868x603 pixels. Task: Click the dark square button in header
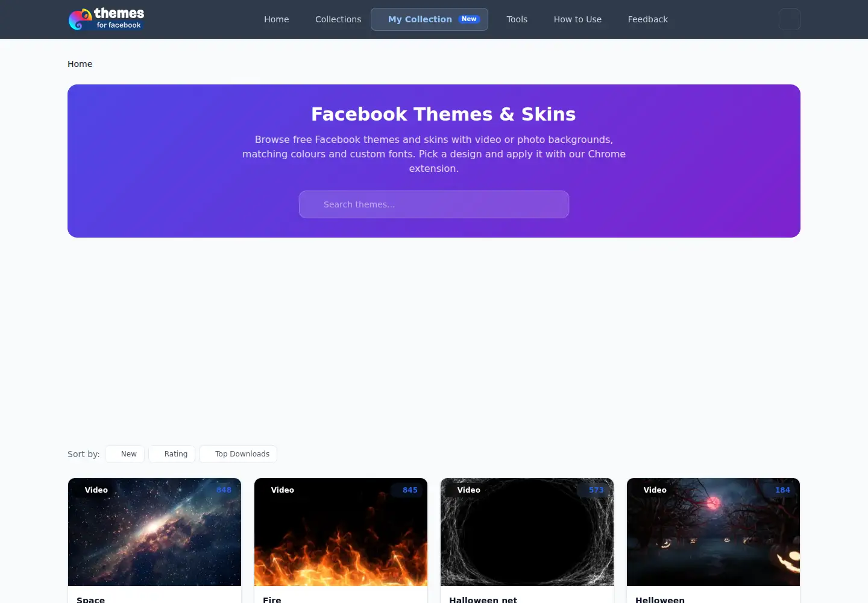[790, 19]
